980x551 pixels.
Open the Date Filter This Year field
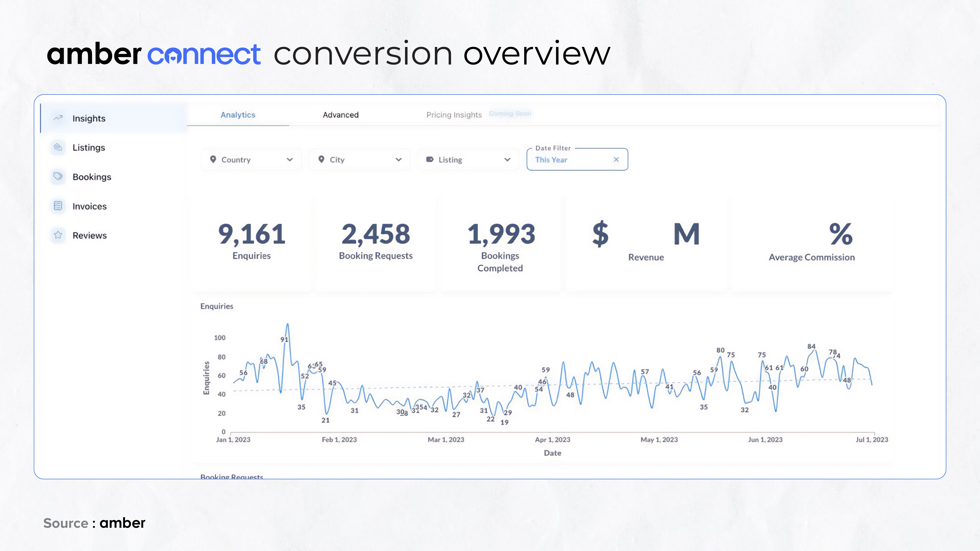tap(577, 159)
